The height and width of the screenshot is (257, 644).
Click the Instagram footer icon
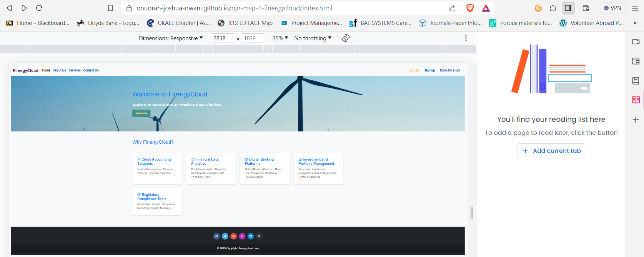coord(242,236)
